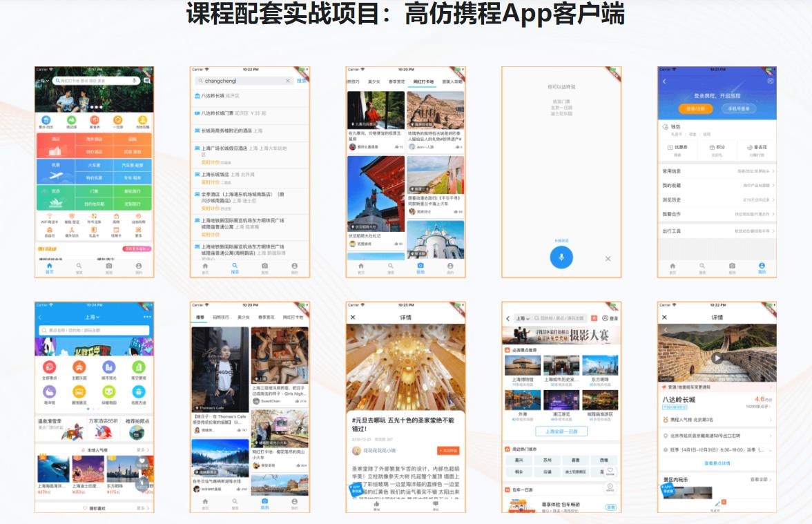
Task: Select the 我的 tab on the profile screen
Action: (x=762, y=268)
